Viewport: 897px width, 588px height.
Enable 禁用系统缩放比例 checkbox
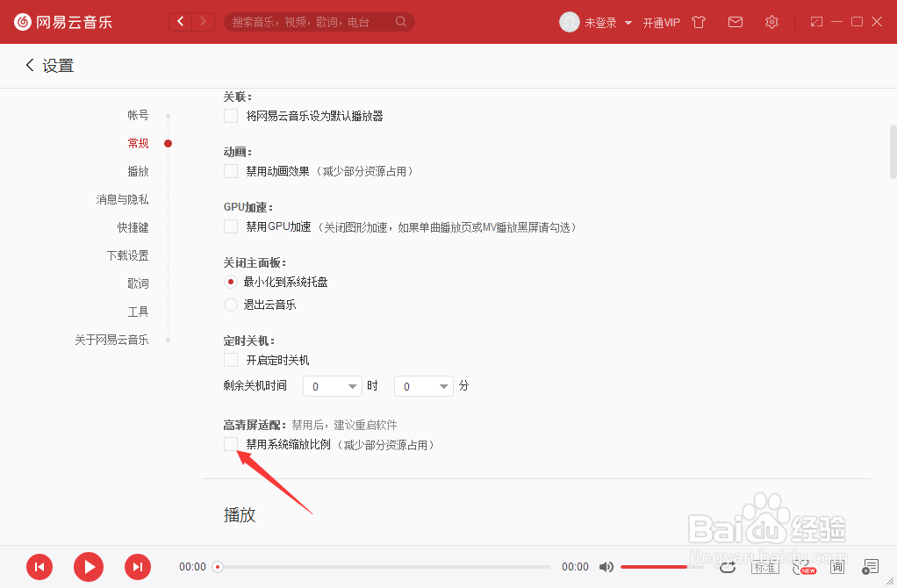point(231,445)
